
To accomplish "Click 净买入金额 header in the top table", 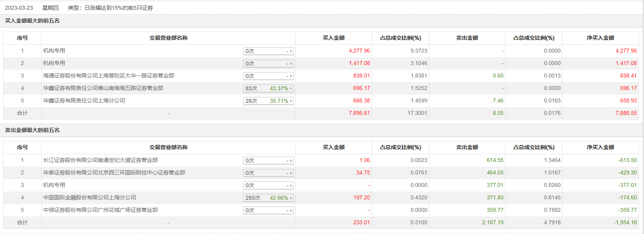I will point(600,38).
